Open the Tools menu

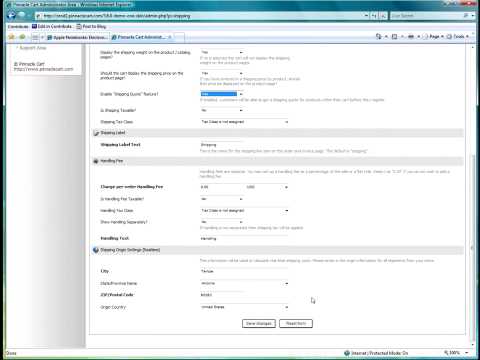458,36
